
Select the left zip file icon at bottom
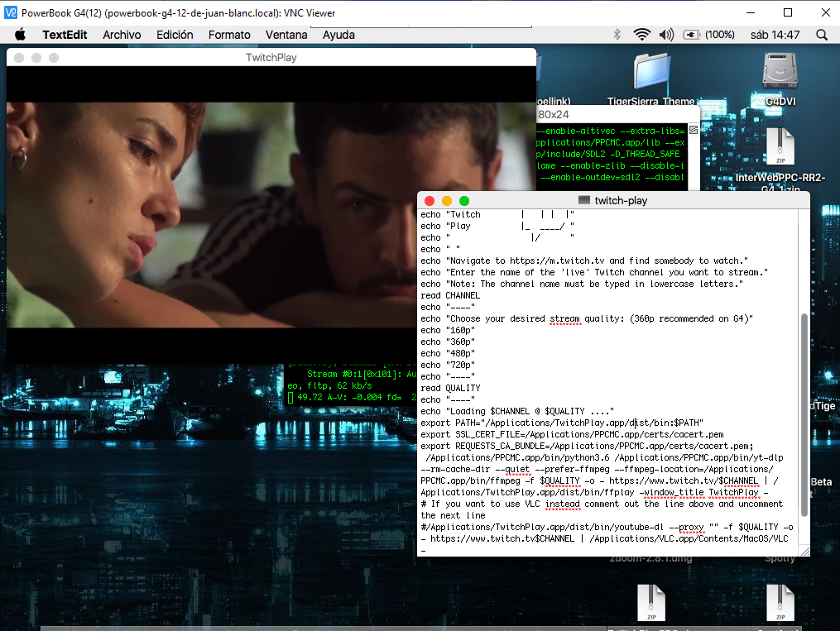[650, 603]
